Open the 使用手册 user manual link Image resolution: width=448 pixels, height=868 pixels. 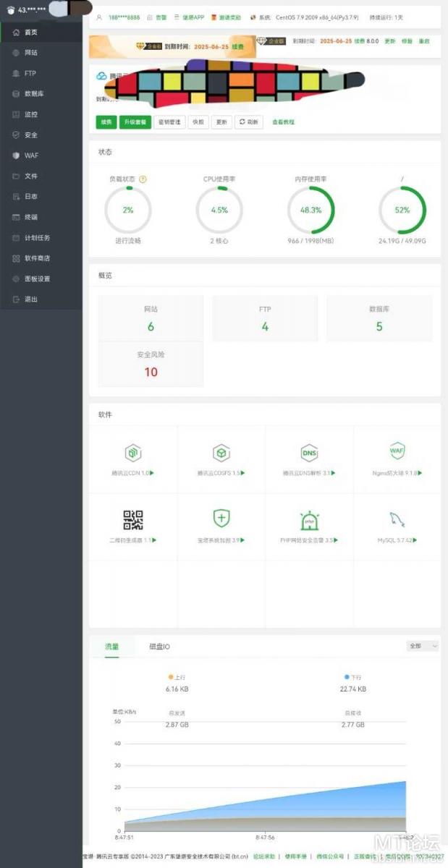[295, 856]
